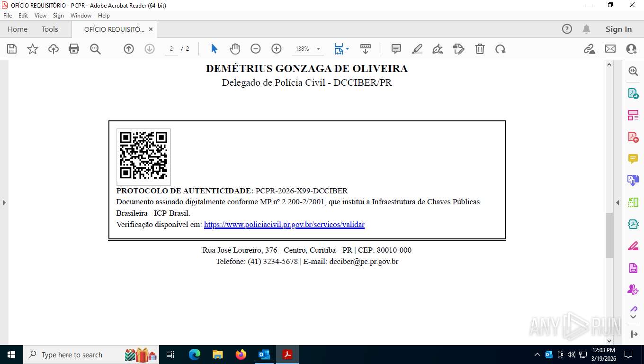The image size is (644, 364).
Task: Zoom out with the minus button
Action: point(256,49)
